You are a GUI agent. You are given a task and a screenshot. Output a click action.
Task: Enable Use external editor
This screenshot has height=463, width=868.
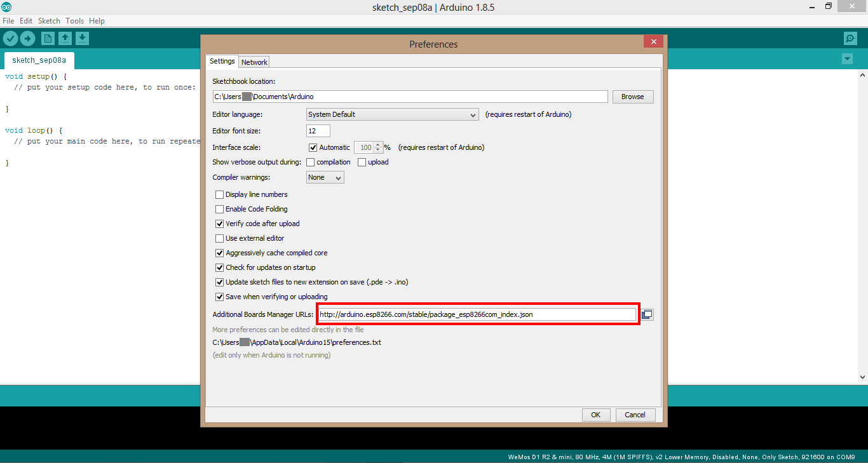click(x=219, y=238)
